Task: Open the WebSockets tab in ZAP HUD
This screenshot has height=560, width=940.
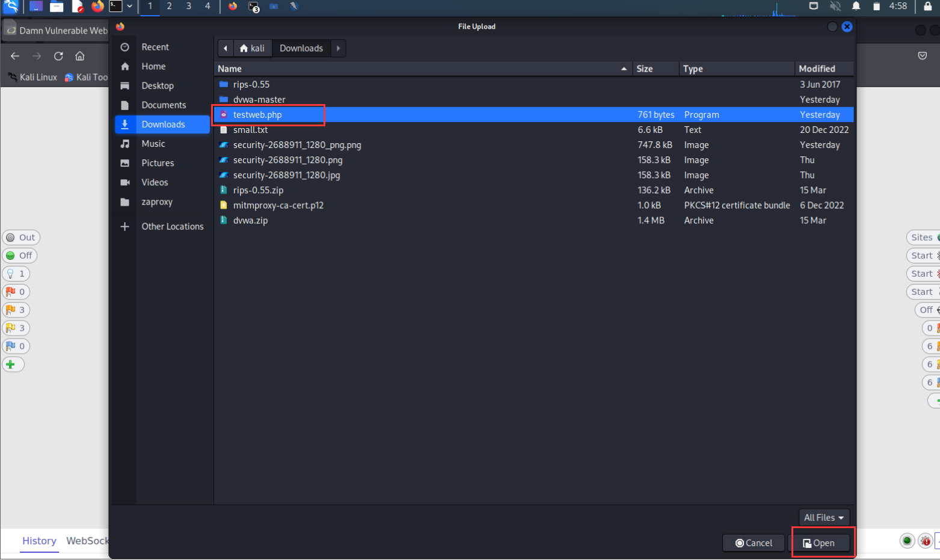Action: point(87,541)
